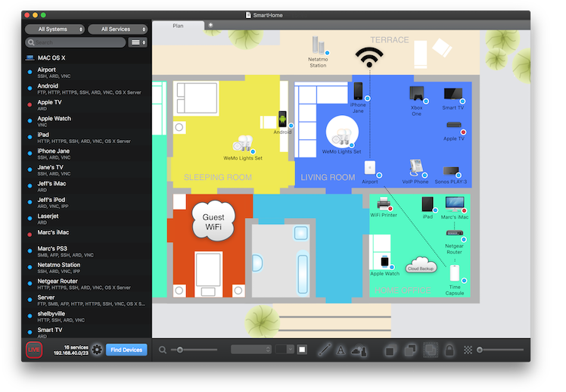The width and height of the screenshot is (566, 392).
Task: Select the line drawing tool
Action: coord(325,350)
